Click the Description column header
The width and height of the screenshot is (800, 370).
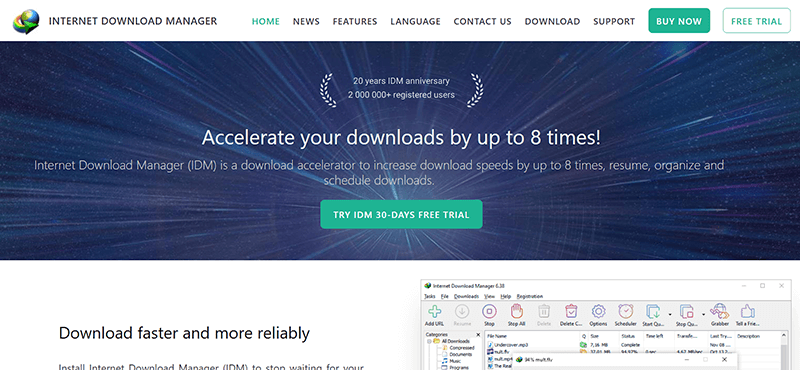point(749,336)
